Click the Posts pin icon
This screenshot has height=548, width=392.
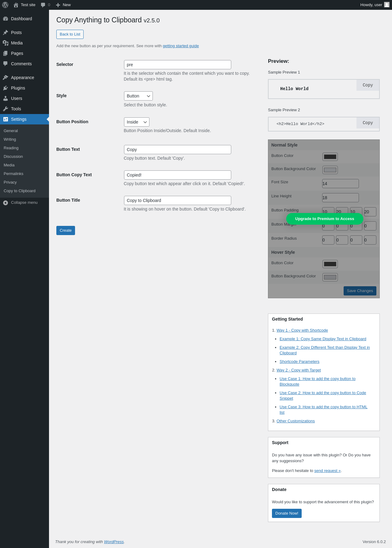[6, 32]
